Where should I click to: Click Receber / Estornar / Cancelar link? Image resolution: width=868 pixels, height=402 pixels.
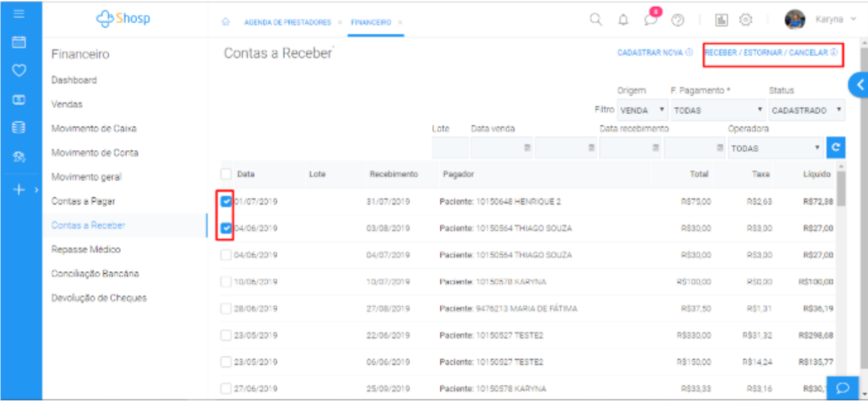click(771, 53)
